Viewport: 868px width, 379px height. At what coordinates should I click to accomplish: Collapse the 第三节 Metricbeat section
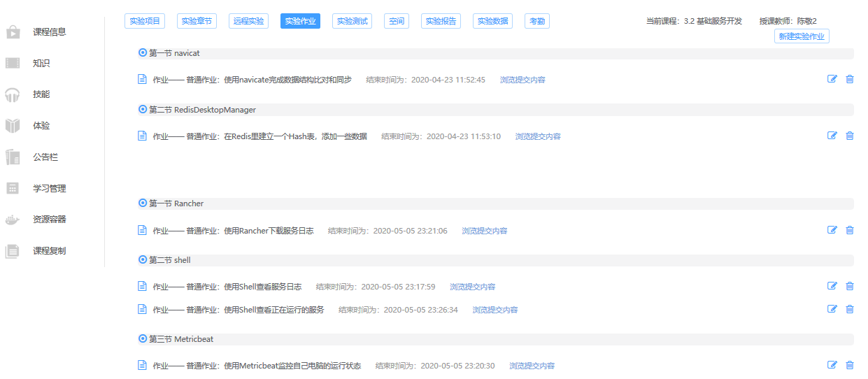coord(143,339)
